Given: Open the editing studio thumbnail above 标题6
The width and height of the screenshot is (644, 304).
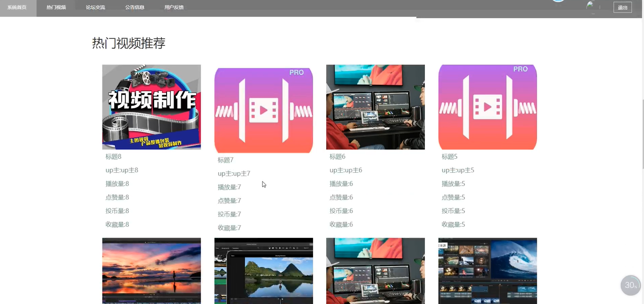Looking at the screenshot, I should click(375, 107).
